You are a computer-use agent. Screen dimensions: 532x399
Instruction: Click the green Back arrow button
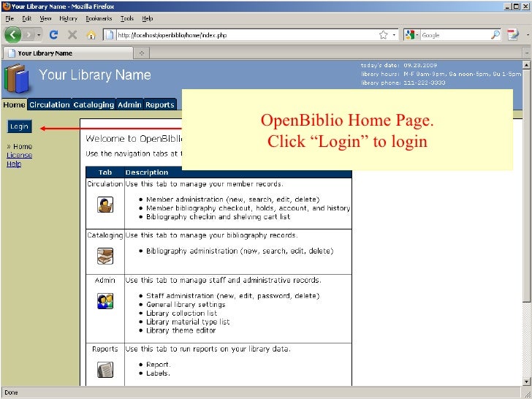[13, 34]
